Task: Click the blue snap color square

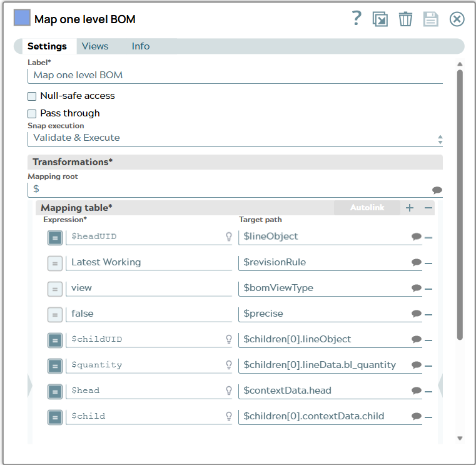Action: click(x=22, y=18)
